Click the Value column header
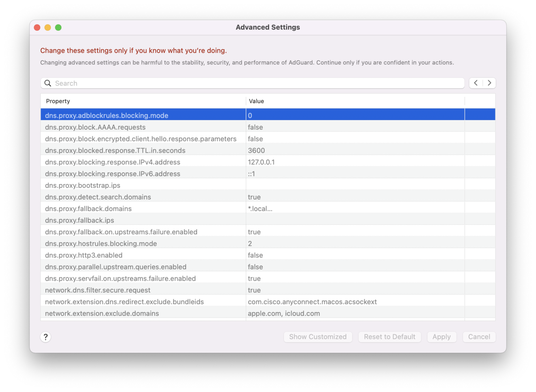The image size is (536, 392). [x=256, y=101]
